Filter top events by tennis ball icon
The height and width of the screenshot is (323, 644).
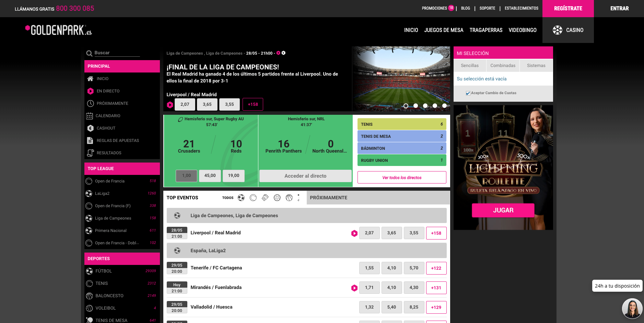point(253,198)
